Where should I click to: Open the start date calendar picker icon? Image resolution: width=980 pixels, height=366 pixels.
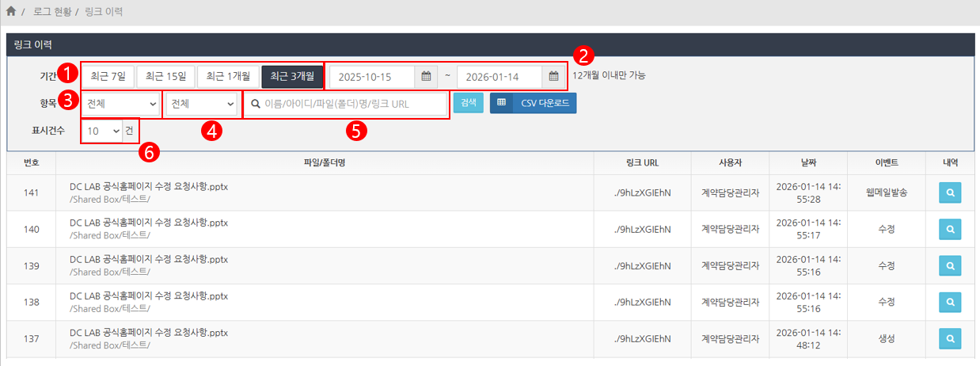426,77
